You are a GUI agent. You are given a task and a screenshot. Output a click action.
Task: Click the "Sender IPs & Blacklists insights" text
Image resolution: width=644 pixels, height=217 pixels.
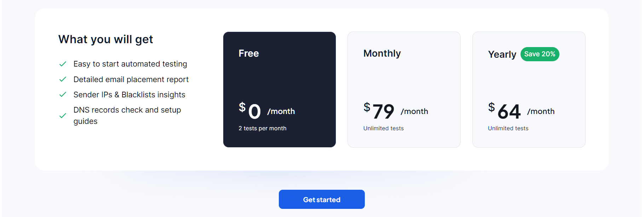click(x=129, y=95)
